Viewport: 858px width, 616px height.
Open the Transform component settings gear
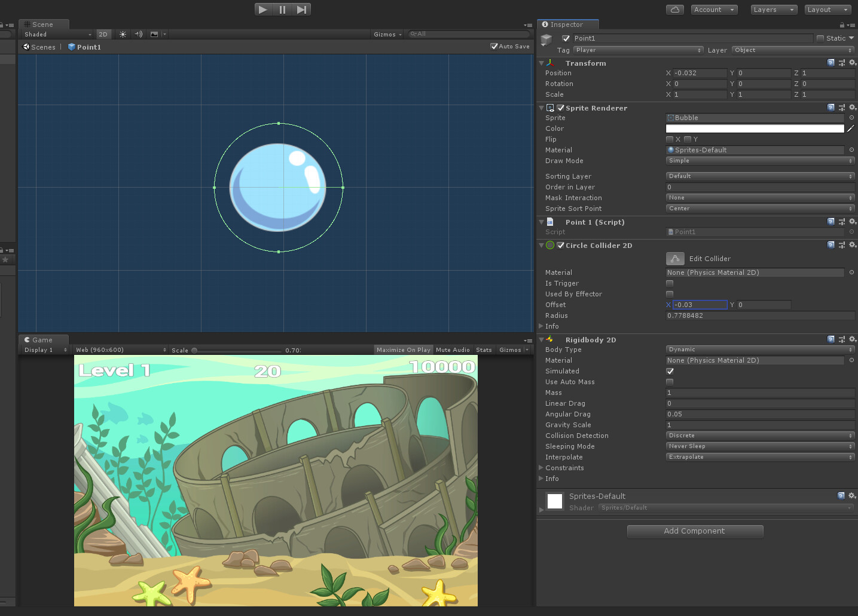(x=853, y=63)
